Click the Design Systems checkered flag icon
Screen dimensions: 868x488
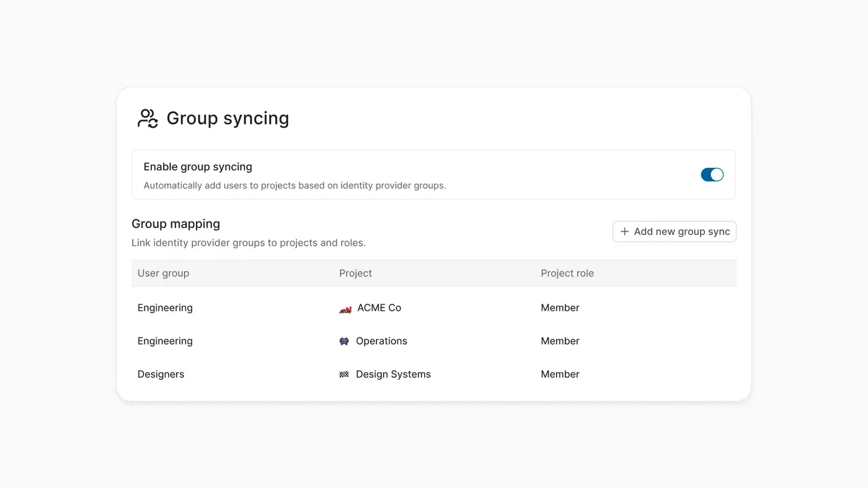click(x=344, y=375)
